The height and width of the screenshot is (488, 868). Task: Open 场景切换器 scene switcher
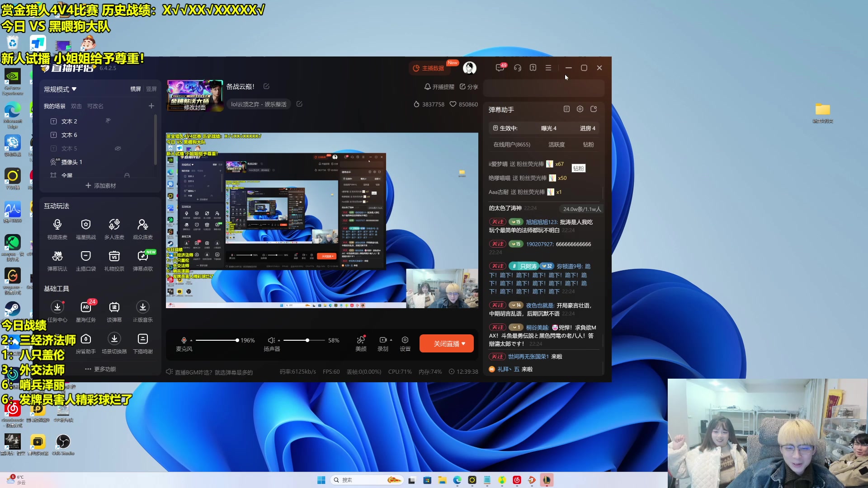114,343
